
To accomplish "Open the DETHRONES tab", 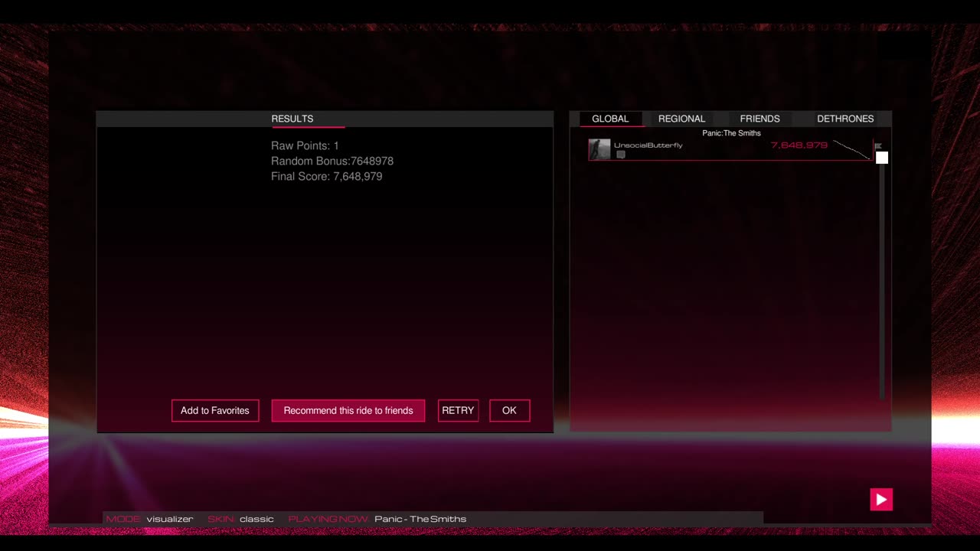I will point(845,119).
